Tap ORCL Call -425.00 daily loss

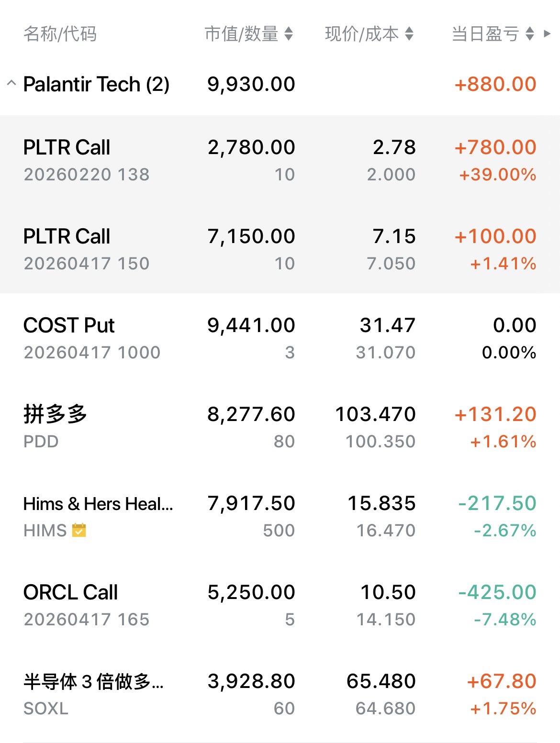[x=497, y=592]
